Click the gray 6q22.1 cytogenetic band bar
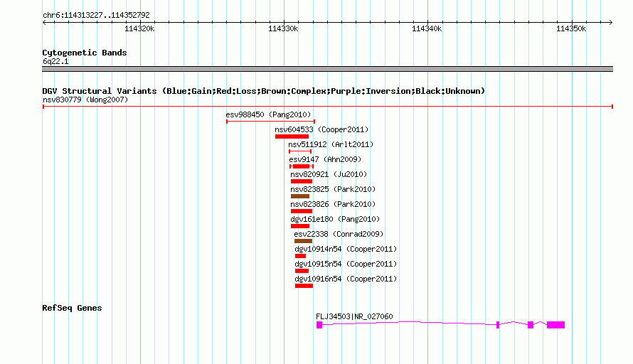 coord(327,69)
